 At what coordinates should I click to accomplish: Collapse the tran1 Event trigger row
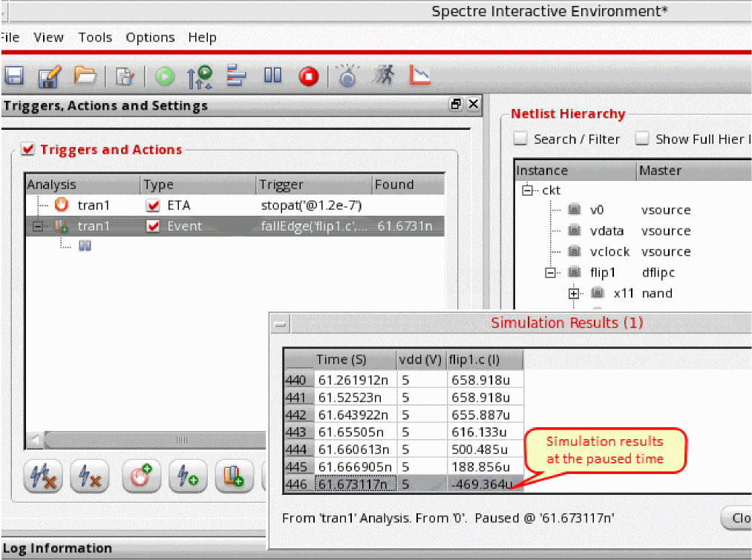click(x=38, y=226)
